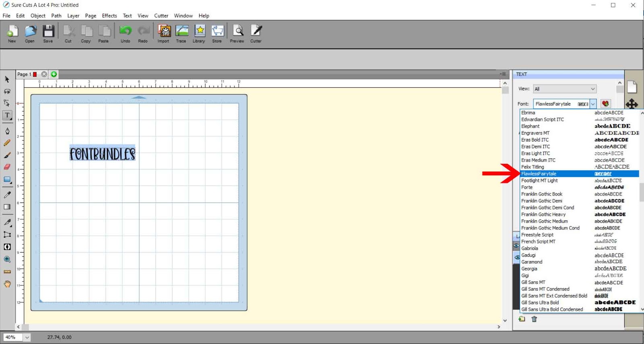
Task: Add font to favorites heart icon
Action: pos(605,104)
